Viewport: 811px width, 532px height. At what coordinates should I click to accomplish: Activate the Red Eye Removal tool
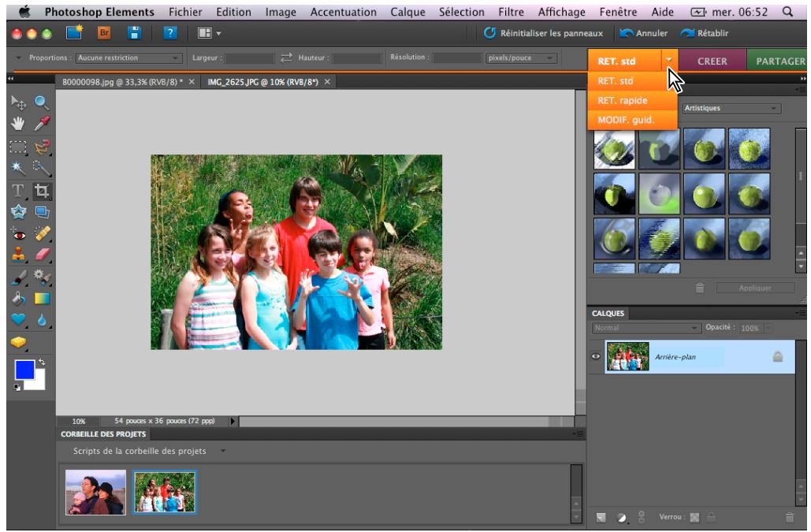click(x=19, y=235)
